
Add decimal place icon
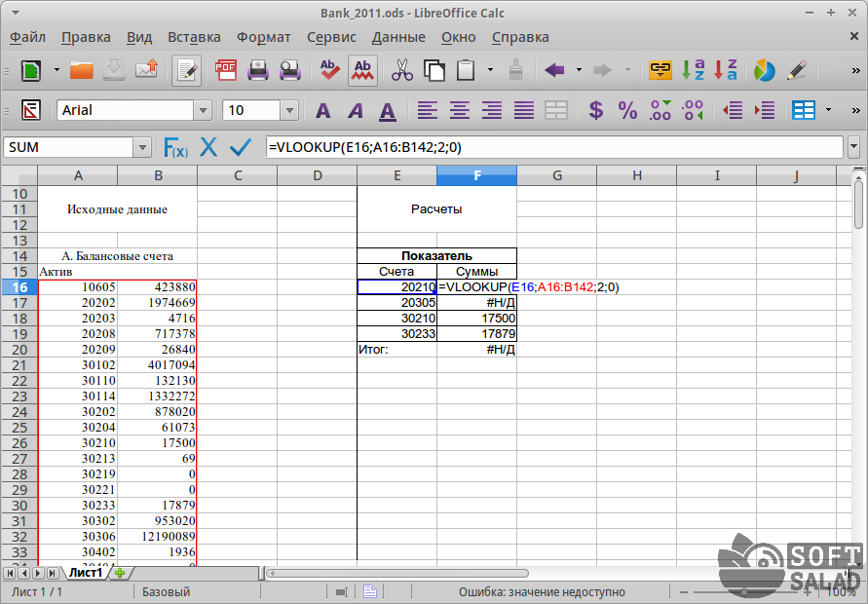pos(660,110)
